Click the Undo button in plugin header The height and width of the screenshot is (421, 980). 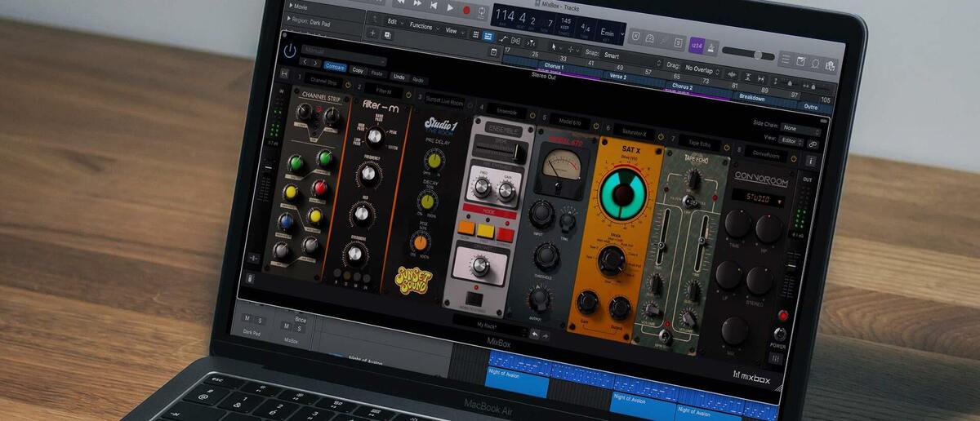pyautogui.click(x=398, y=76)
